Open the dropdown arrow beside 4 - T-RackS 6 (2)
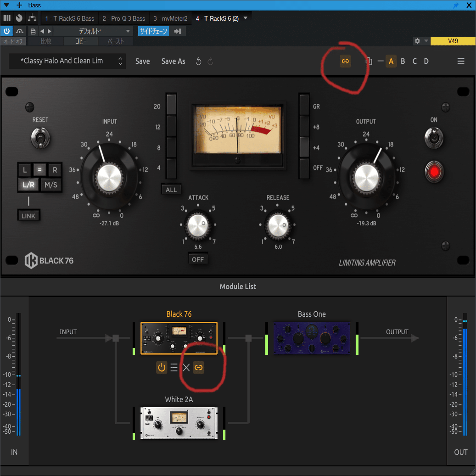The image size is (476, 476). 246,19
